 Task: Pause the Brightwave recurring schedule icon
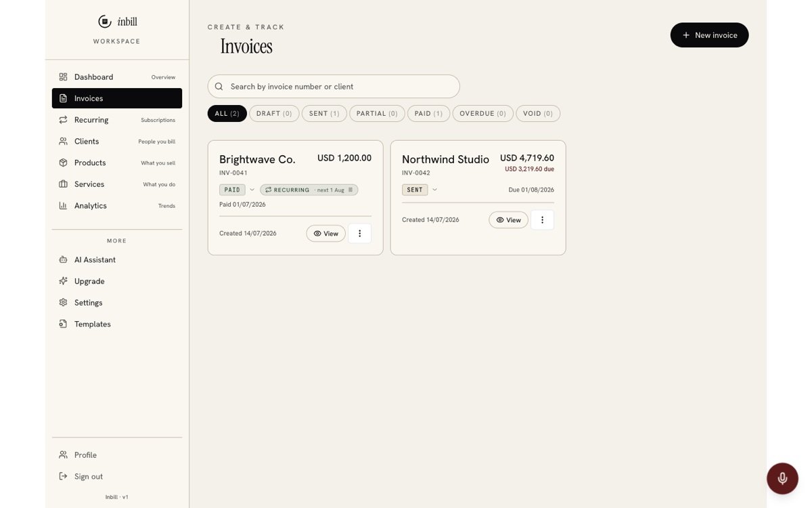pyautogui.click(x=351, y=190)
